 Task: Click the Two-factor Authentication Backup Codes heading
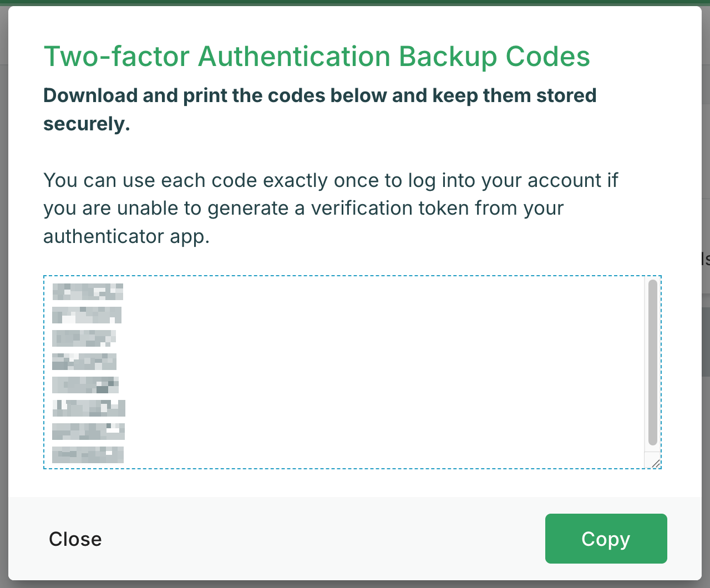317,57
